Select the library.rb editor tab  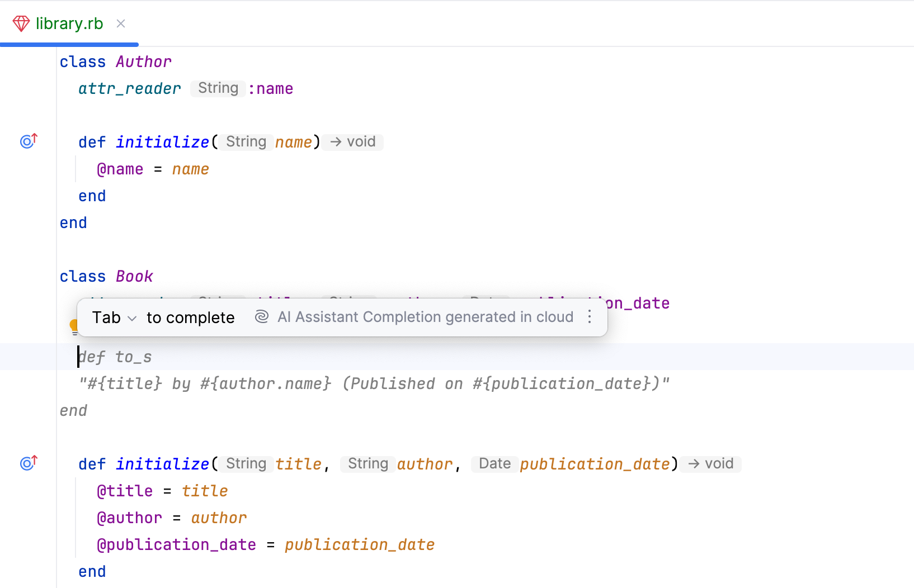[x=69, y=23]
